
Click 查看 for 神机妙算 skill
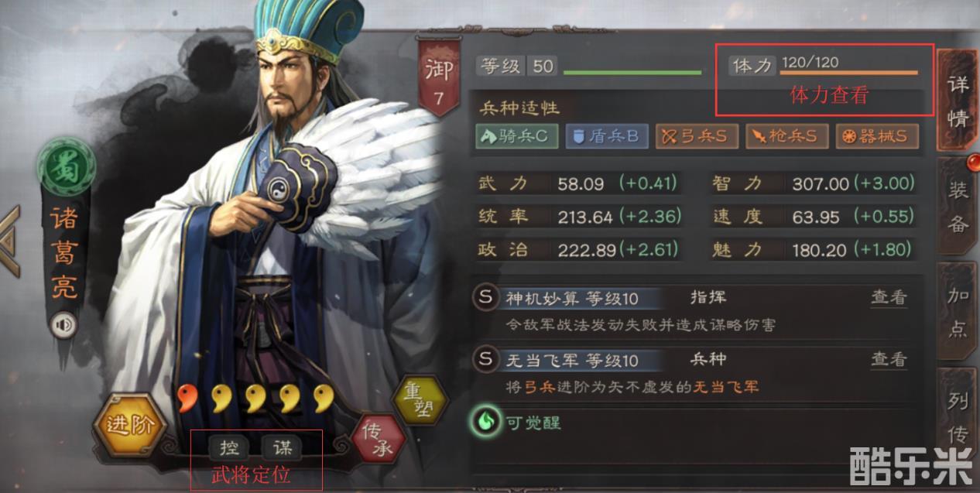(889, 297)
